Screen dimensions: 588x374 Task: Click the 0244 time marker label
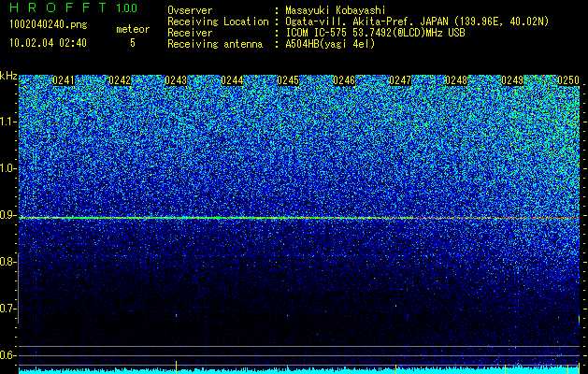[x=232, y=80]
